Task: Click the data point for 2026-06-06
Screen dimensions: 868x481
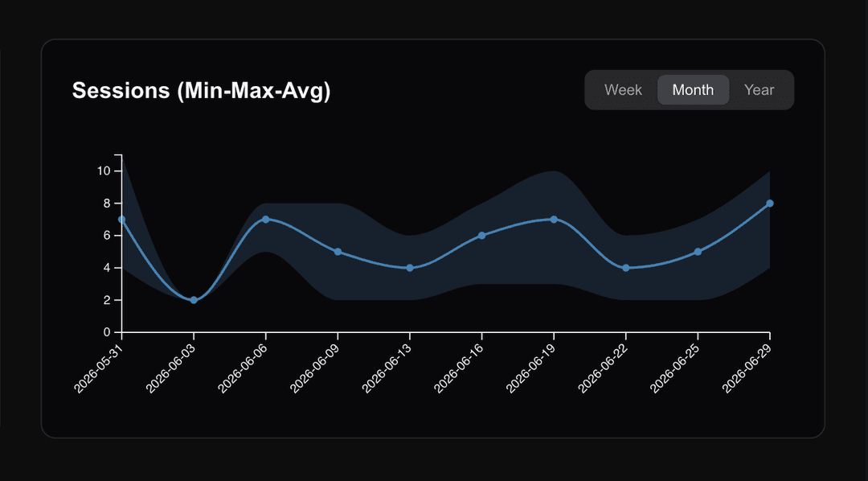Action: (266, 220)
